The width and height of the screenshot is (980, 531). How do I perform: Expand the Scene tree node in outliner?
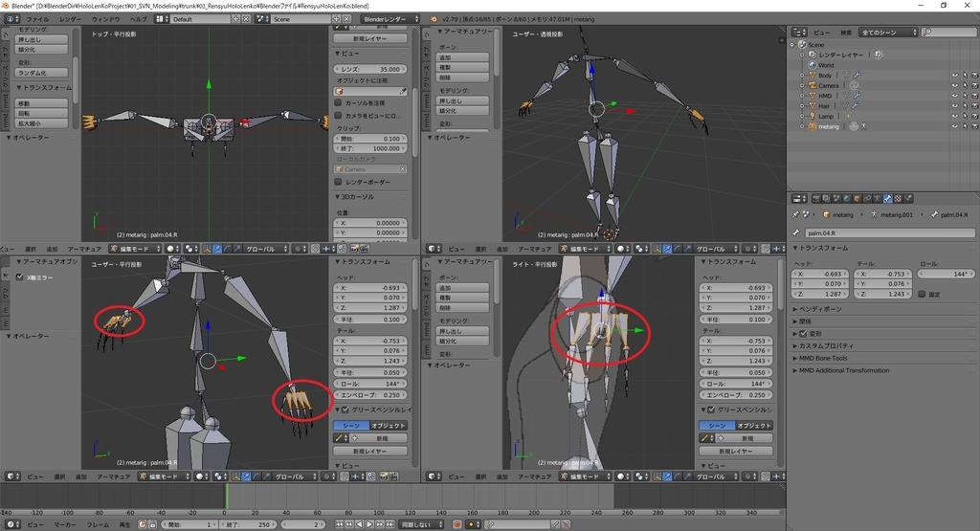(792, 45)
